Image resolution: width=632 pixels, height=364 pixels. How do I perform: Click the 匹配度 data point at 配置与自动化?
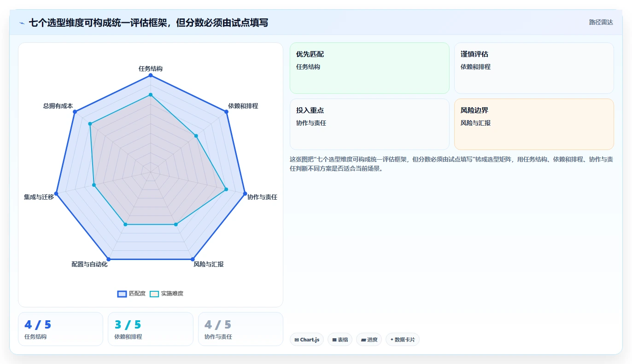pyautogui.click(x=108, y=259)
